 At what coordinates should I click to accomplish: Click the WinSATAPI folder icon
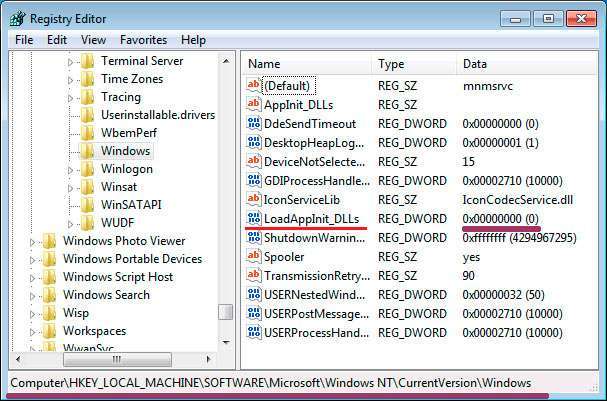click(x=87, y=205)
